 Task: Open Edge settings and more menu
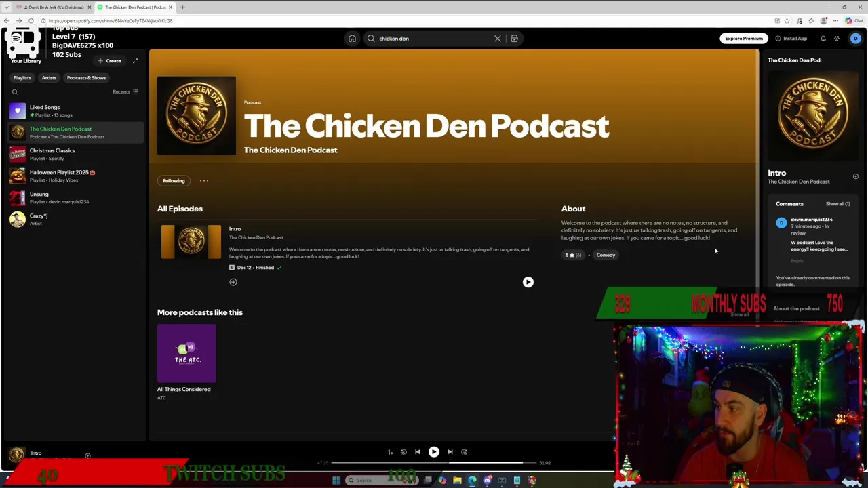836,21
